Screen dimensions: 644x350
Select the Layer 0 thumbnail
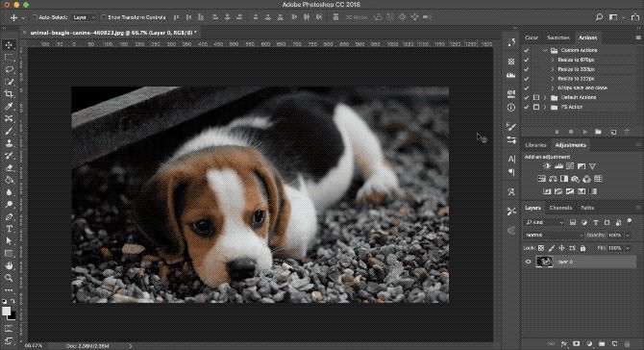pyautogui.click(x=544, y=262)
